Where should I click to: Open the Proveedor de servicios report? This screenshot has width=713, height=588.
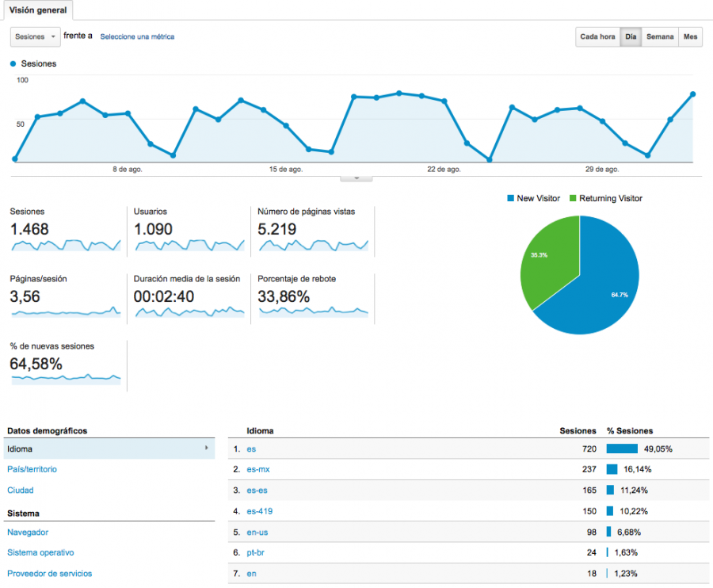pyautogui.click(x=49, y=573)
